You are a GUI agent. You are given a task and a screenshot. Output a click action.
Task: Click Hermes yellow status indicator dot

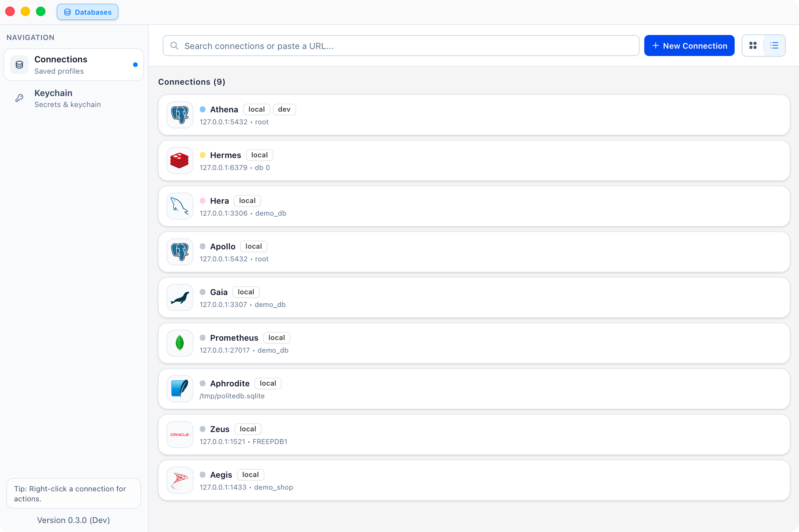click(202, 155)
